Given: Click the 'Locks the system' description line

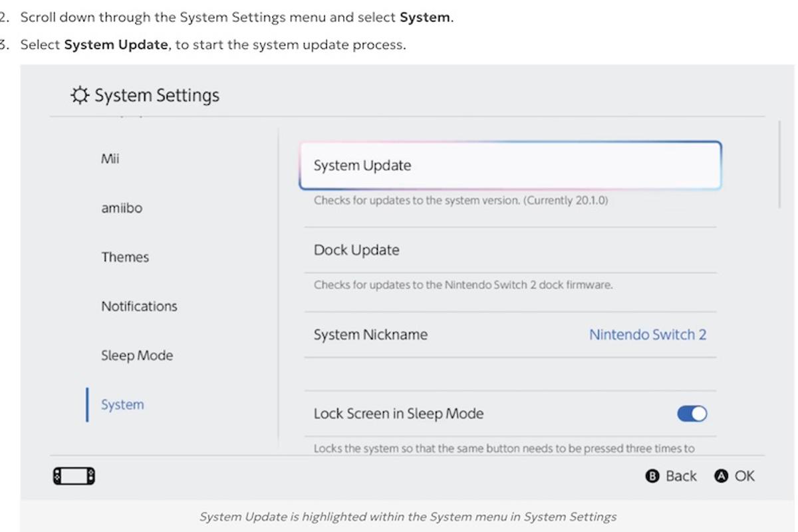Looking at the screenshot, I should pos(504,448).
